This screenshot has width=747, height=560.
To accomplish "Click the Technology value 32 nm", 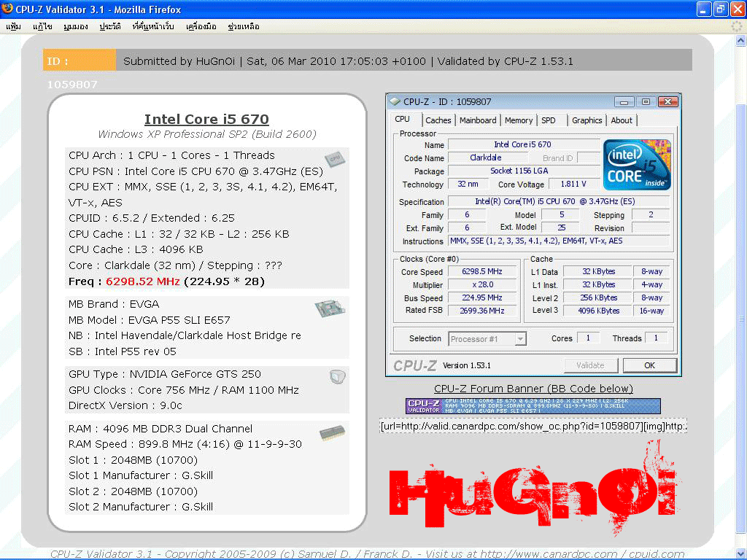I will (x=468, y=184).
